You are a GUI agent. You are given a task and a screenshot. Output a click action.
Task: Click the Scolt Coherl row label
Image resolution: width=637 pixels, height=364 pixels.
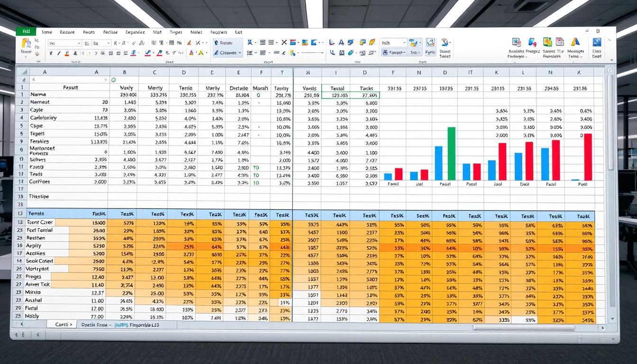click(40, 261)
